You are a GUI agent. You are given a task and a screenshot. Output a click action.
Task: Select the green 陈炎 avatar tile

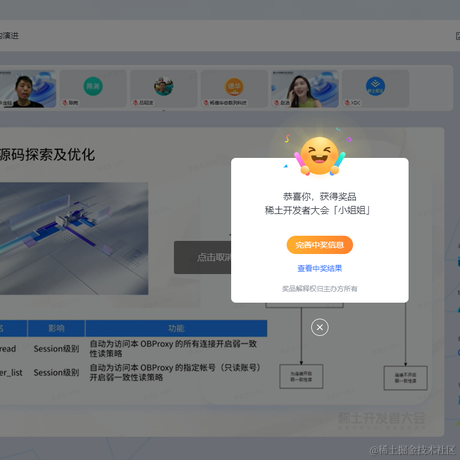[x=93, y=89]
